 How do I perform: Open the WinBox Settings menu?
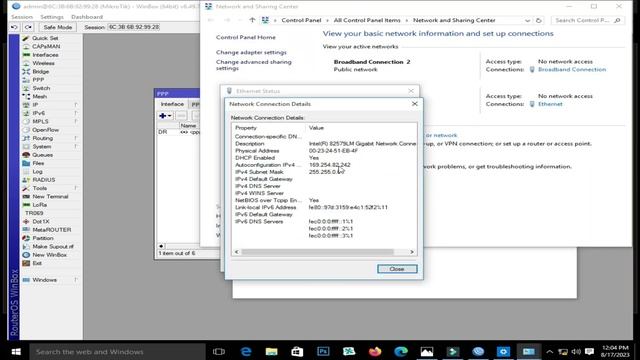(x=52, y=17)
